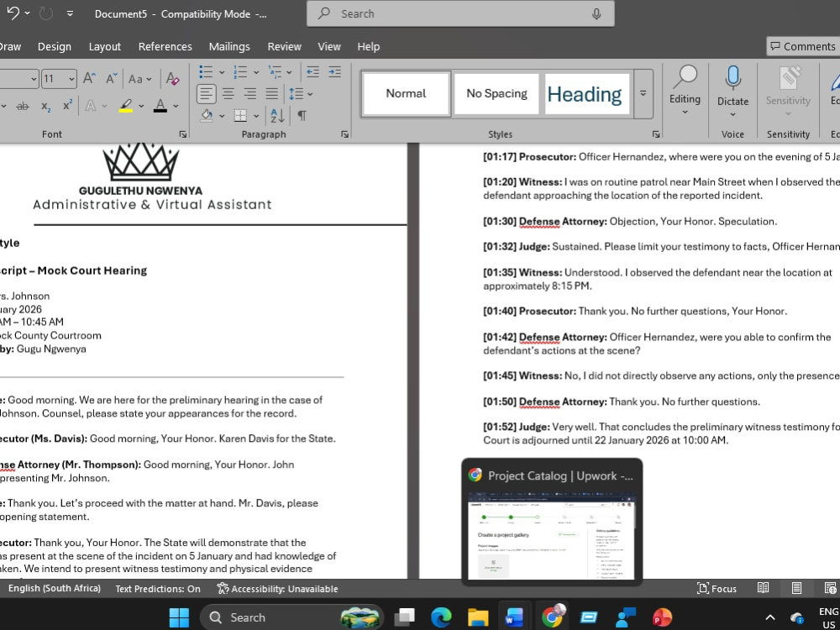Click the title bar Search box
The image size is (840, 630).
pyautogui.click(x=460, y=14)
